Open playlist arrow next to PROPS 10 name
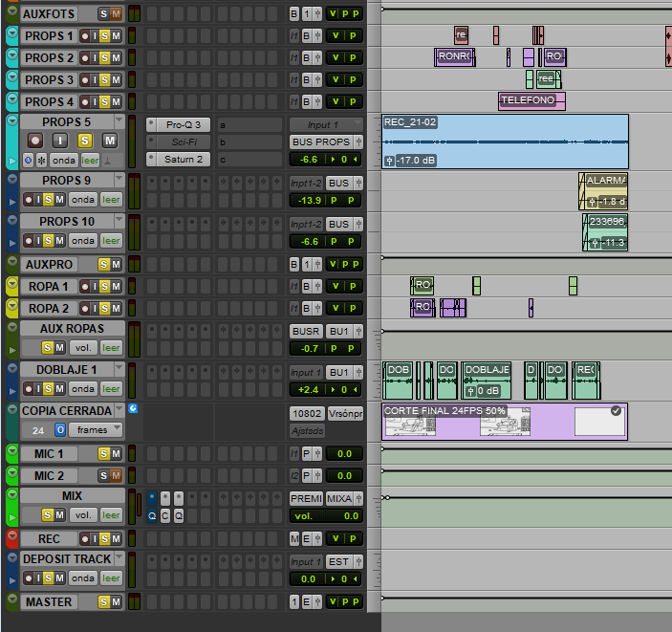Screen dimensions: 672x632 tap(119, 220)
